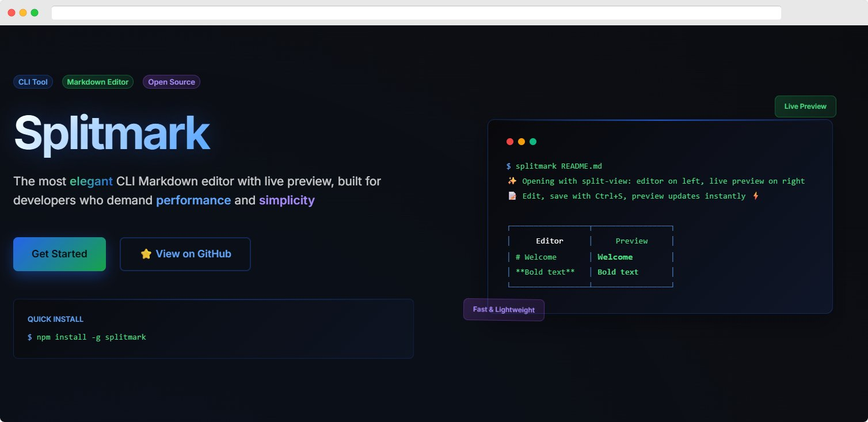Select the Markdown Editor tag
This screenshot has width=868, height=422.
coord(98,82)
